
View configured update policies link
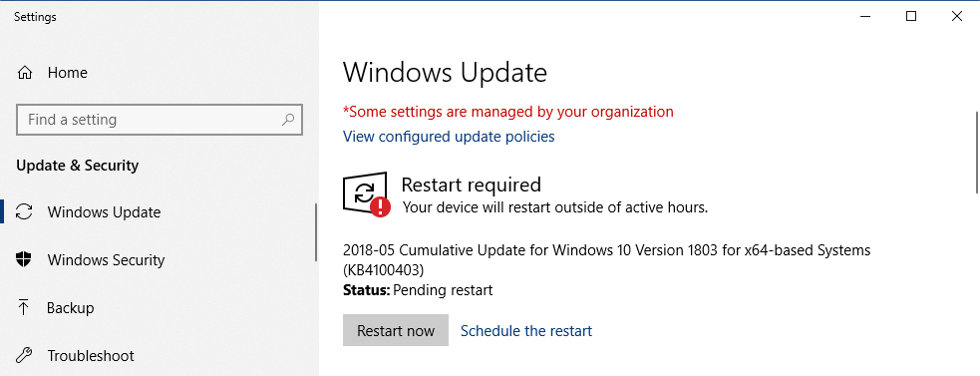point(449,136)
